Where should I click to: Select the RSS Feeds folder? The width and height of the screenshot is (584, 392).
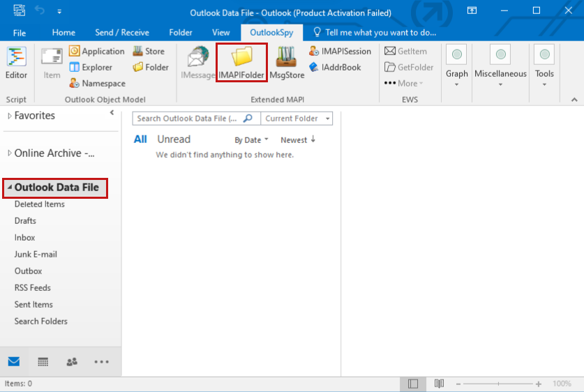32,288
